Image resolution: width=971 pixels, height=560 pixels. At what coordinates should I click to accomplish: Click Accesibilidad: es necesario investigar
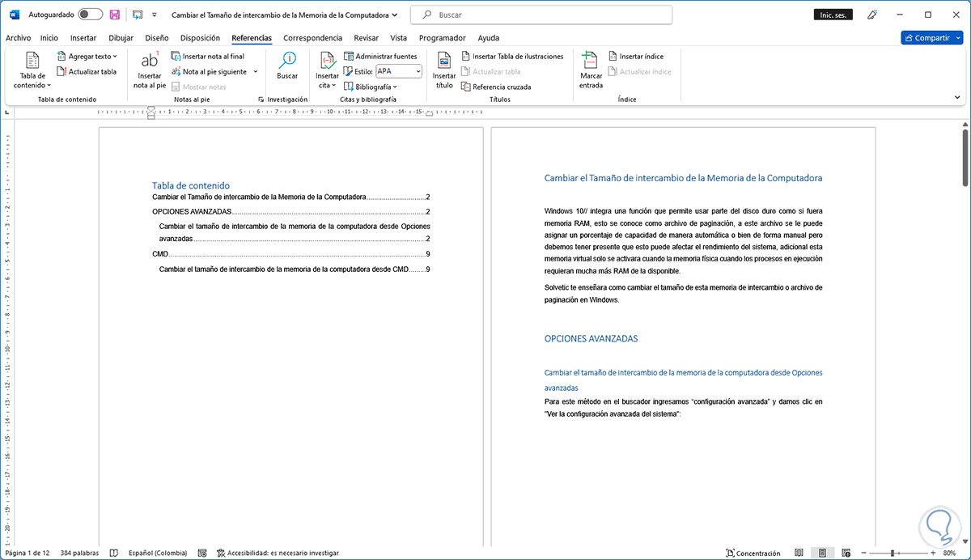pos(278,553)
